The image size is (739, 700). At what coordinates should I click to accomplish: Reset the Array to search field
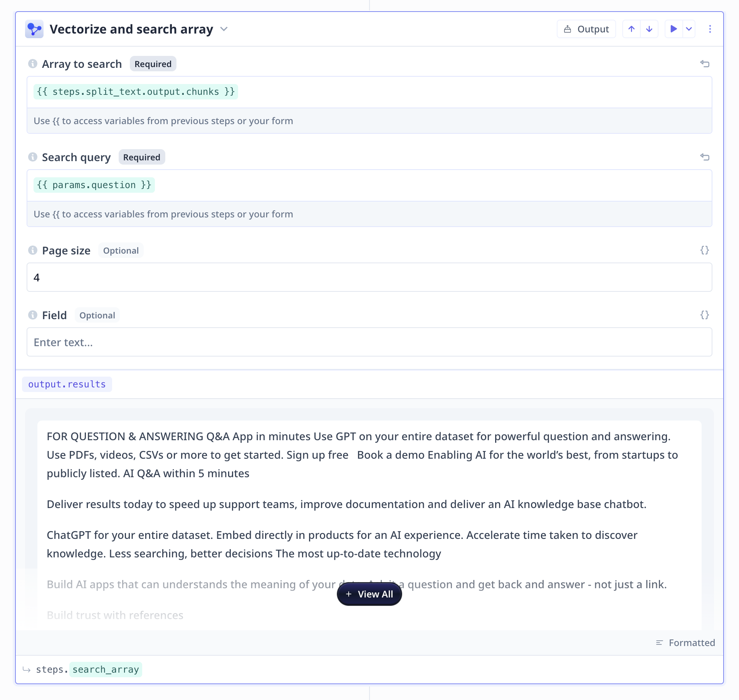[x=705, y=64]
